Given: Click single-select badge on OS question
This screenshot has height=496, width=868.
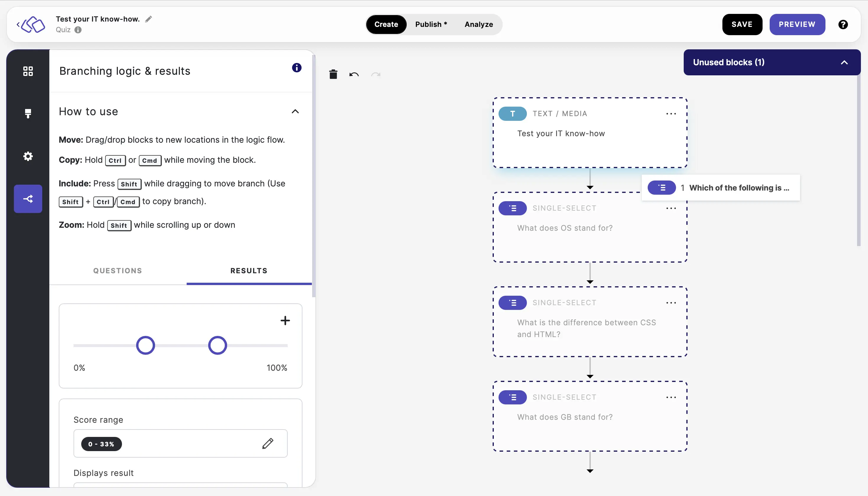Looking at the screenshot, I should point(512,209).
